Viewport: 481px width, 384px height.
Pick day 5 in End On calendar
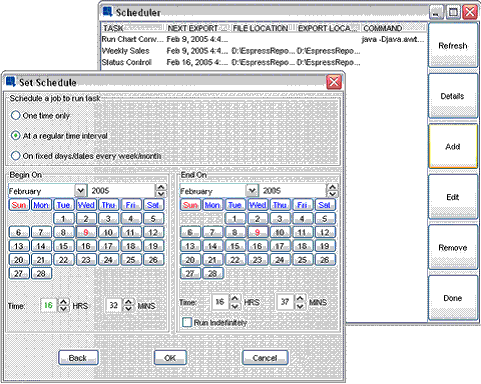[x=325, y=219]
